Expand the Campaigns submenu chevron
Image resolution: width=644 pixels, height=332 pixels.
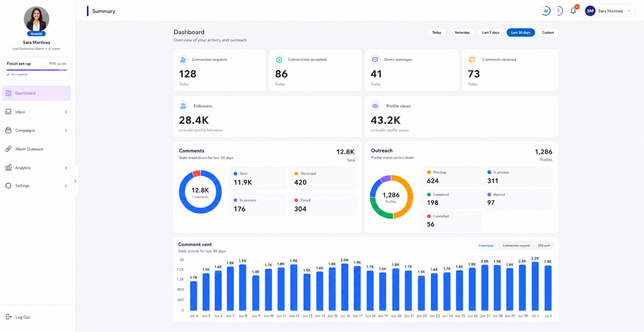coord(66,130)
